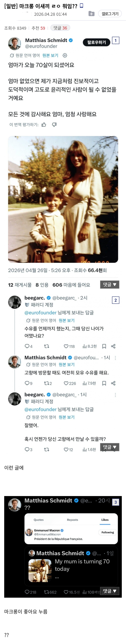
Task: Open the translation settings gear icon
Action: [x=65, y=55]
